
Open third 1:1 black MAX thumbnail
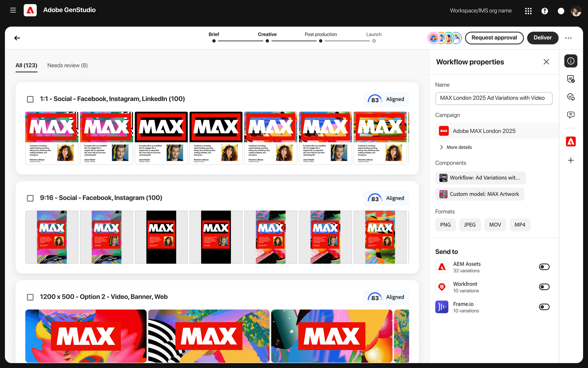point(161,138)
